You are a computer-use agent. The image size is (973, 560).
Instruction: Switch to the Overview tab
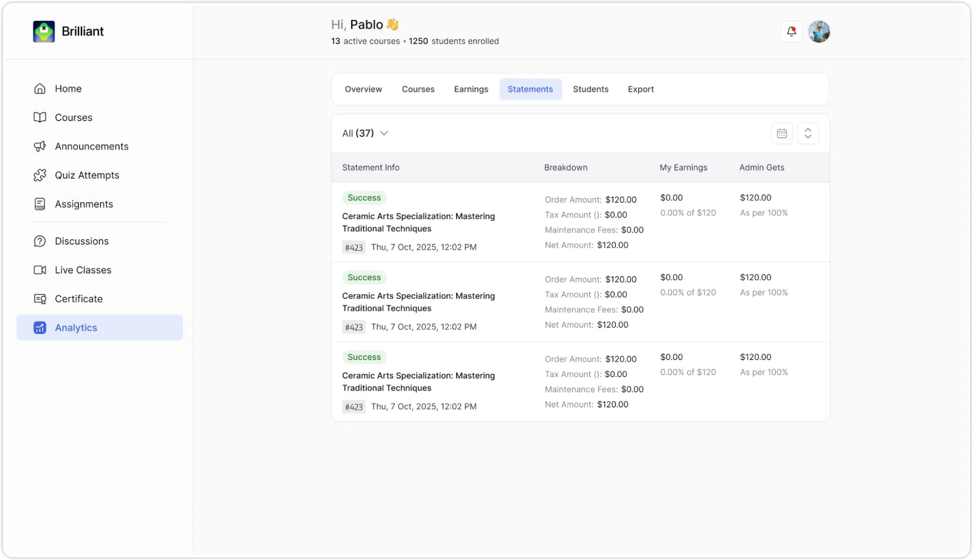point(363,90)
